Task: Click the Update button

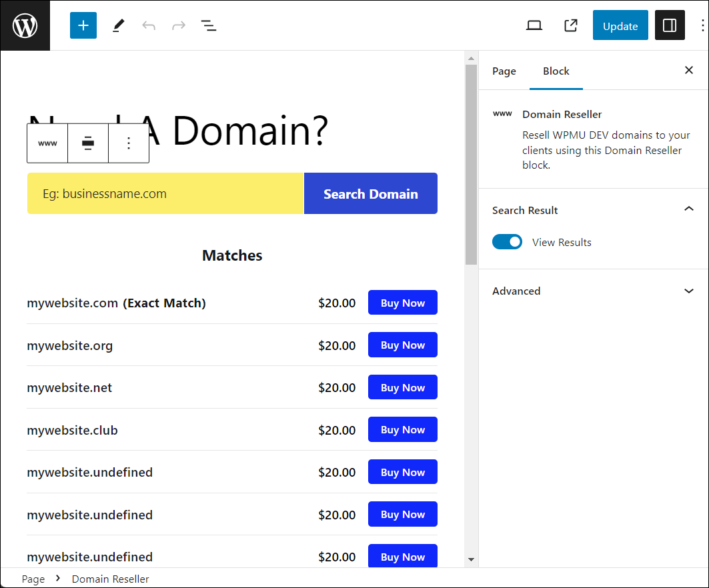Action: coord(620,25)
